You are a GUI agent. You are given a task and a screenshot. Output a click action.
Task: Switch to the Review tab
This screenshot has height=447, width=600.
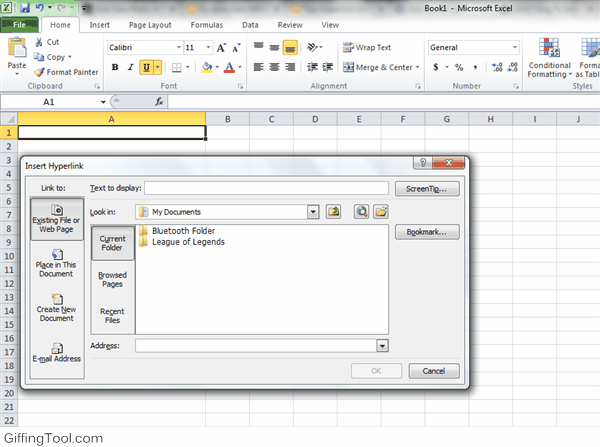tap(290, 25)
